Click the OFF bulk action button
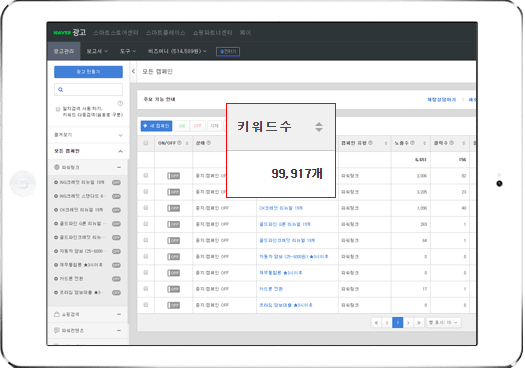 [198, 126]
